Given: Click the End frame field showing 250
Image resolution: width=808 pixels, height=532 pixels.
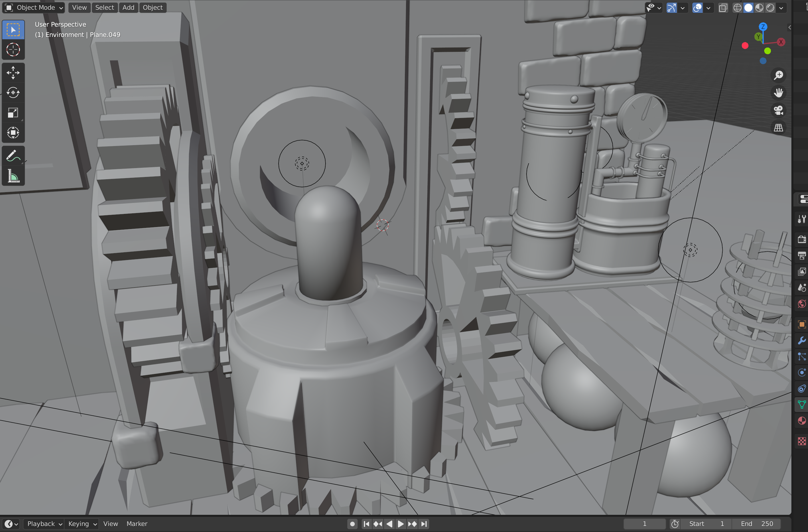Looking at the screenshot, I should click(756, 524).
